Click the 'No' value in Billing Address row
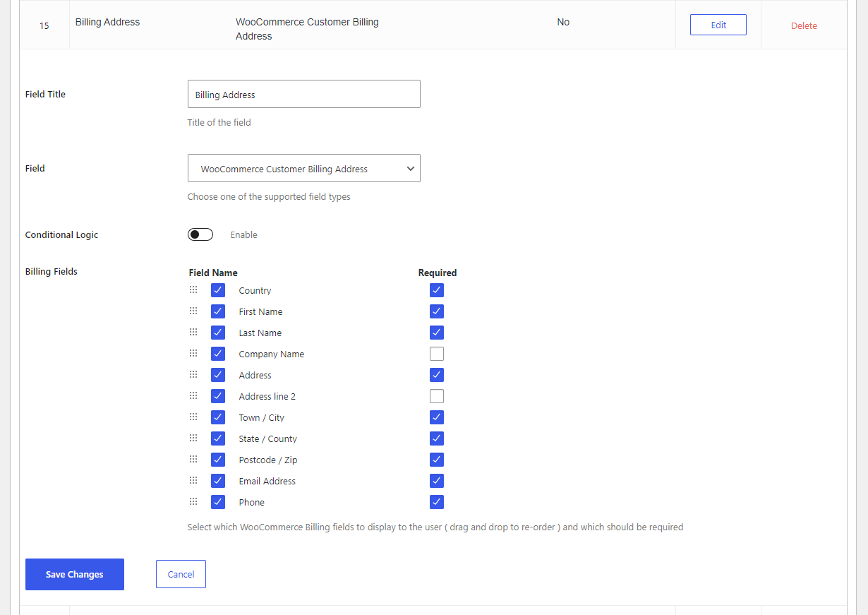 point(563,22)
